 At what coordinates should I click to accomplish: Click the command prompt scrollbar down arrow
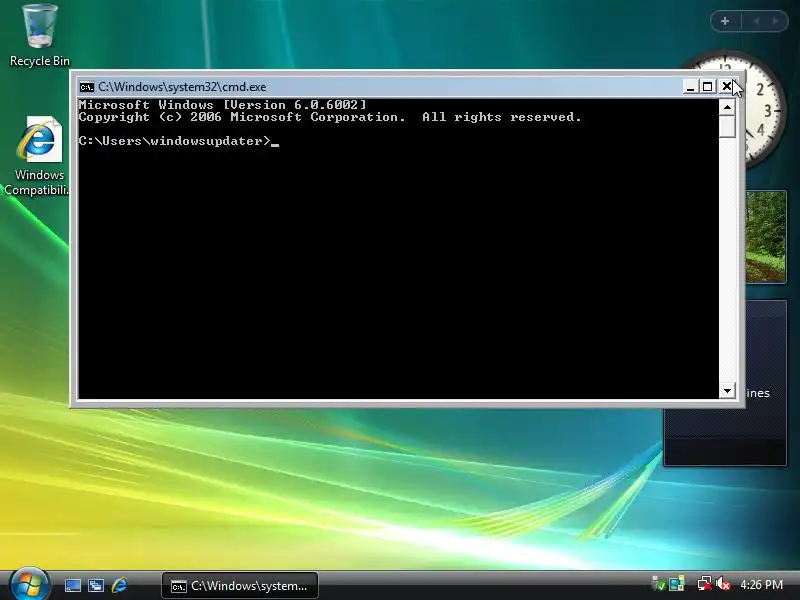point(727,391)
